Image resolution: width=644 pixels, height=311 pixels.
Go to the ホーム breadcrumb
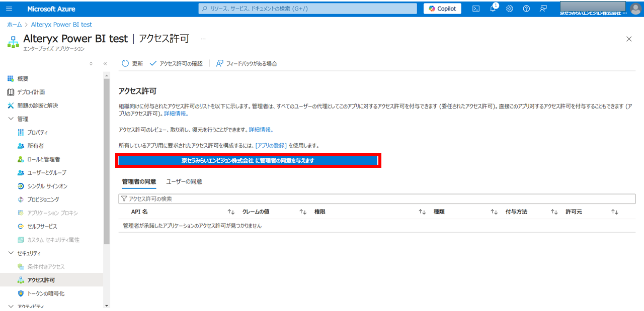pyautogui.click(x=14, y=24)
